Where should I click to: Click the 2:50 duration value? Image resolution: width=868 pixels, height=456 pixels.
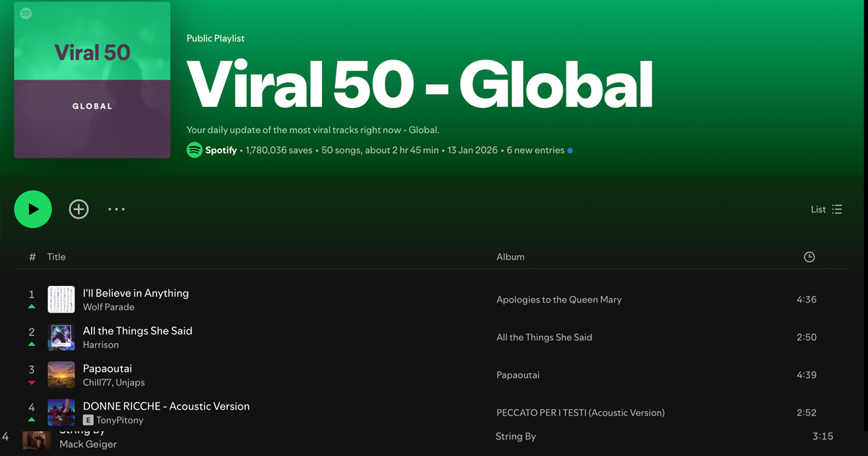click(807, 337)
